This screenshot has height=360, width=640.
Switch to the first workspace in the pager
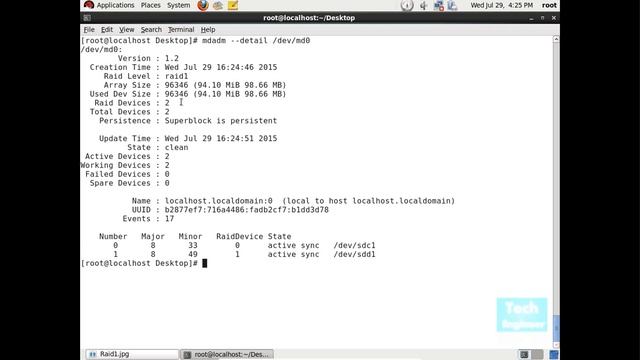(524, 354)
